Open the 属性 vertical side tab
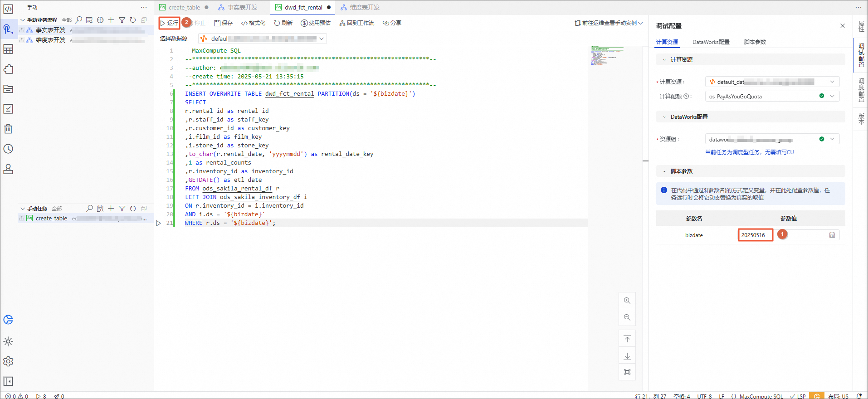 point(861,26)
